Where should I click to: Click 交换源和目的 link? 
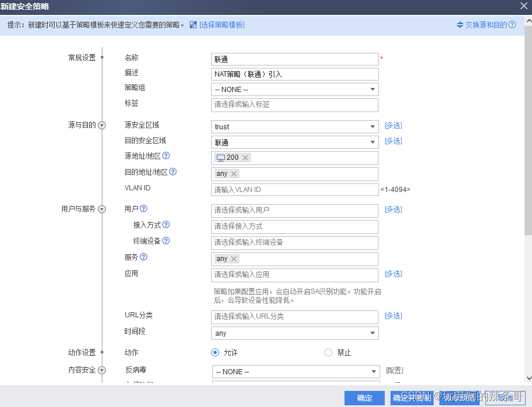486,25
